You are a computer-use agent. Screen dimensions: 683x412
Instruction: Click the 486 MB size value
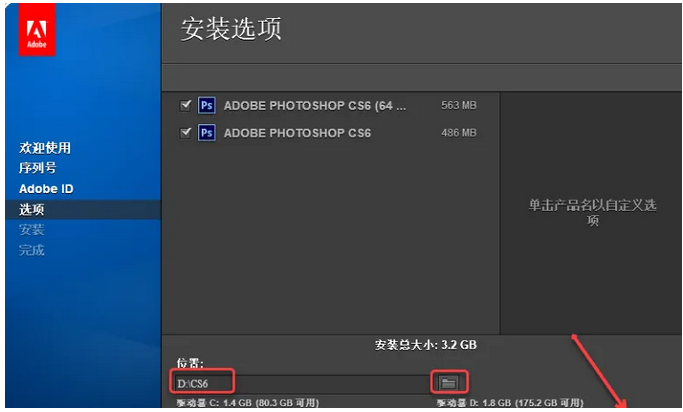(x=459, y=132)
